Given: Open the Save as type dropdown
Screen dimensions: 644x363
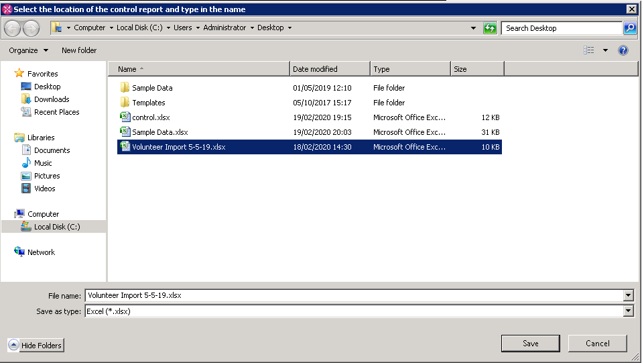Looking at the screenshot, I should [628, 311].
